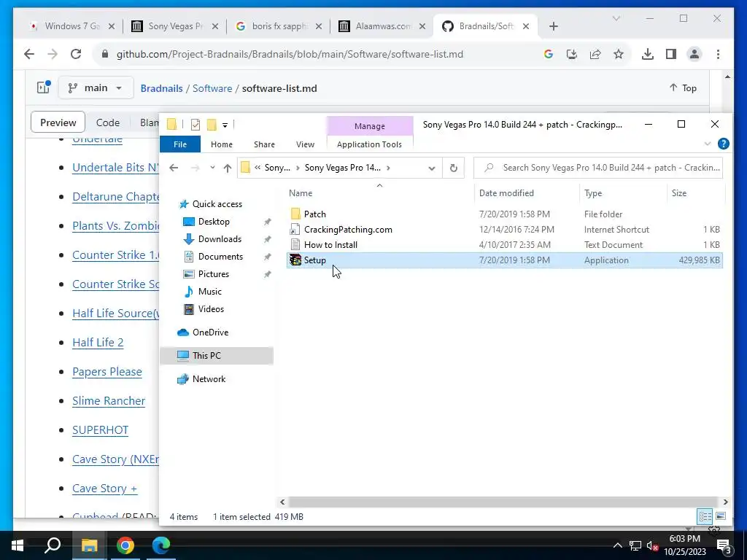
Task: Click New Folder icon in Explorer title bar
Action: pos(212,125)
